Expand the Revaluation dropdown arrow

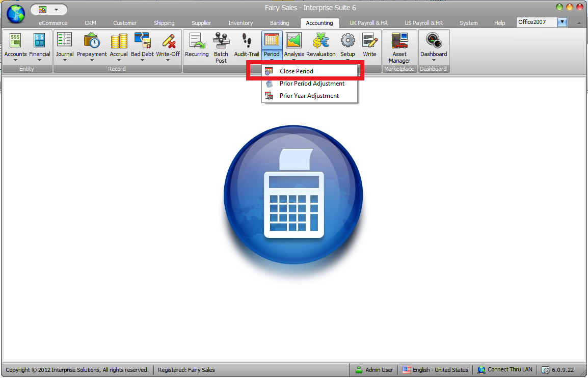tap(321, 60)
